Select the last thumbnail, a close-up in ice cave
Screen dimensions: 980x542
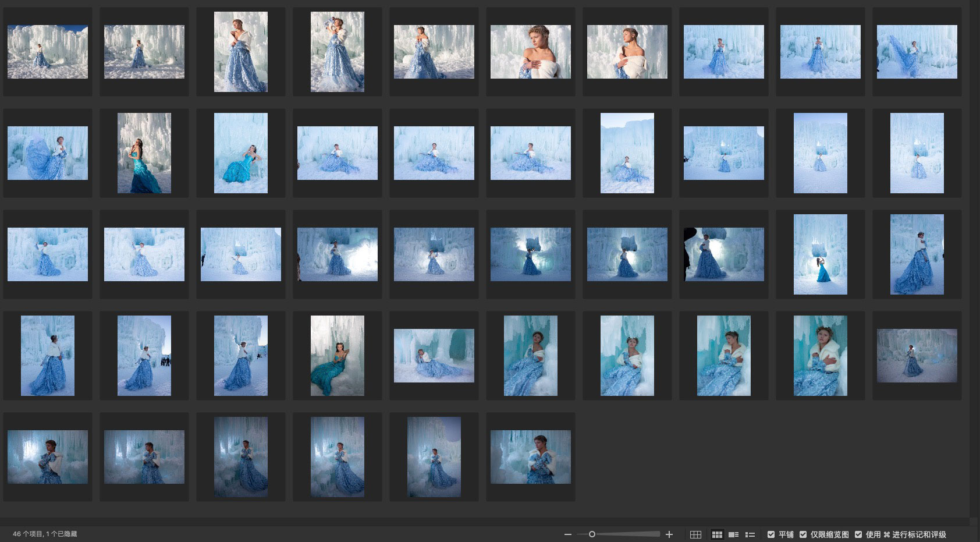(x=531, y=457)
